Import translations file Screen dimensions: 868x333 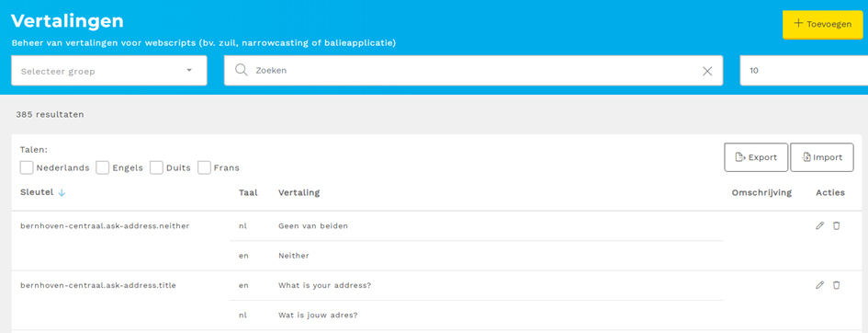tap(822, 157)
